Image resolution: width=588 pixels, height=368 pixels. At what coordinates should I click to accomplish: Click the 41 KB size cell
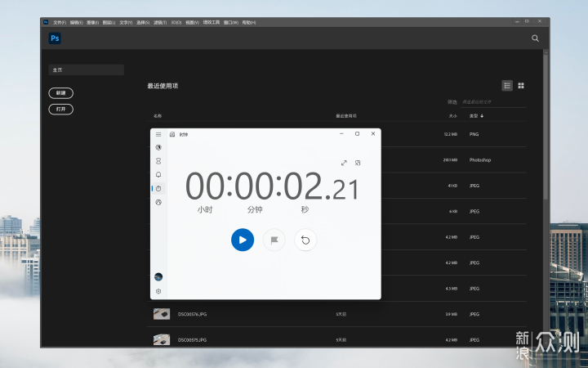click(x=452, y=186)
